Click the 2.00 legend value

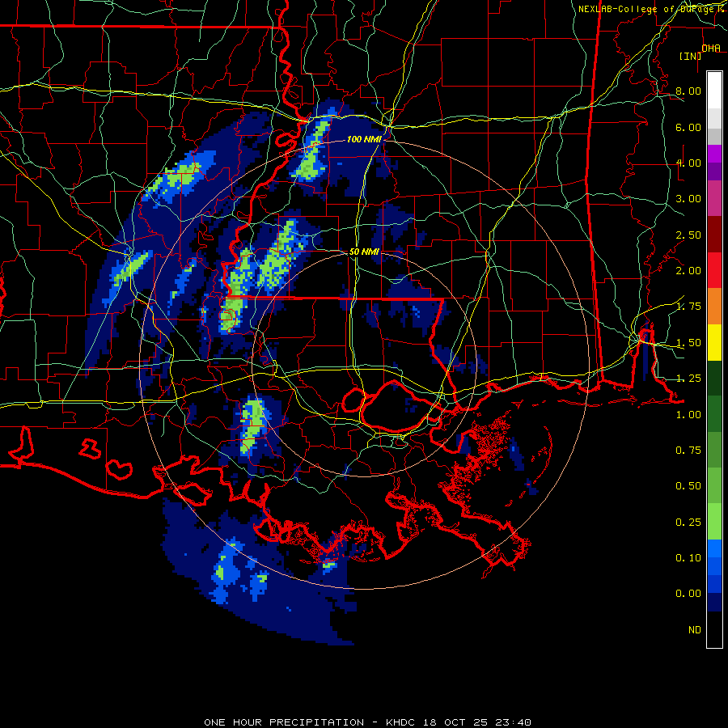[x=688, y=271]
